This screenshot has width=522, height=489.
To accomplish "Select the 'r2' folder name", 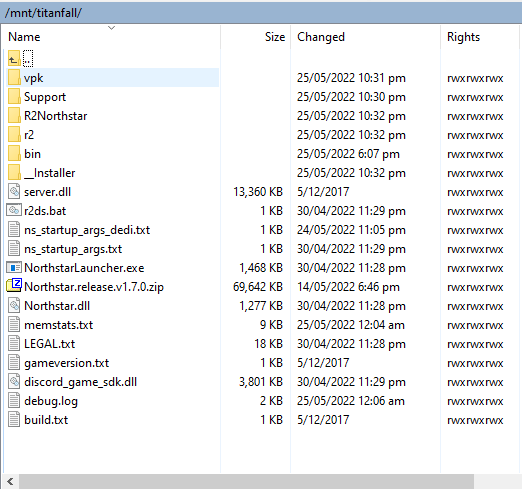I will [x=29, y=135].
